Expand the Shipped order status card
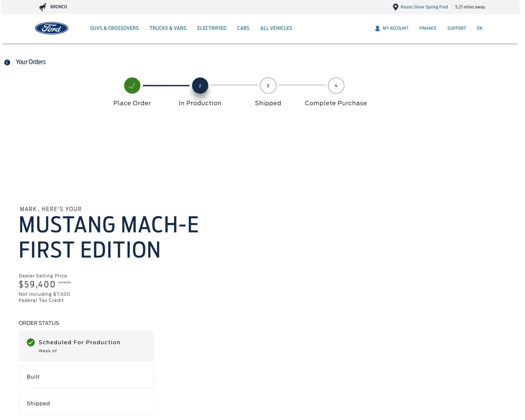The height and width of the screenshot is (420, 525). (x=86, y=403)
